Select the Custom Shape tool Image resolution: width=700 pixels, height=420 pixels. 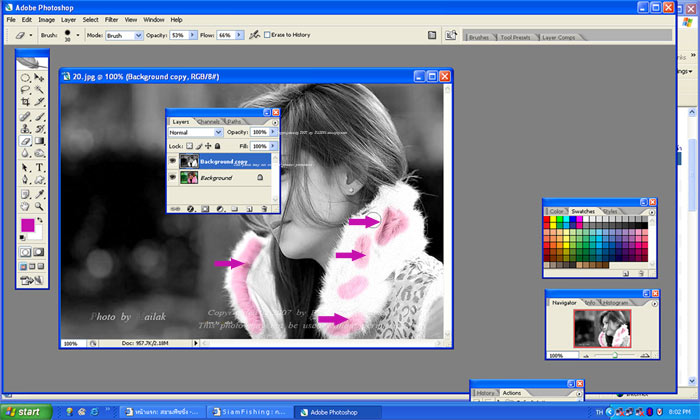pyautogui.click(x=39, y=180)
